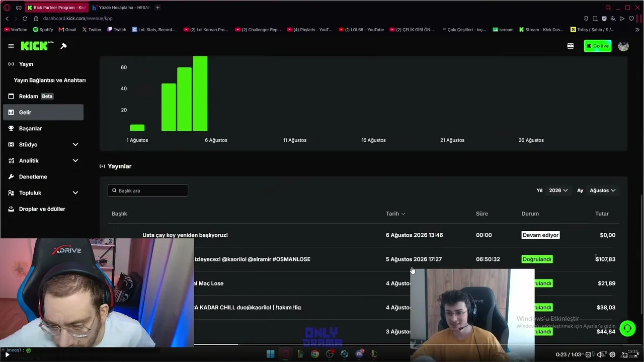Click the KICK logo
This screenshot has height=362, width=644.
point(37,46)
